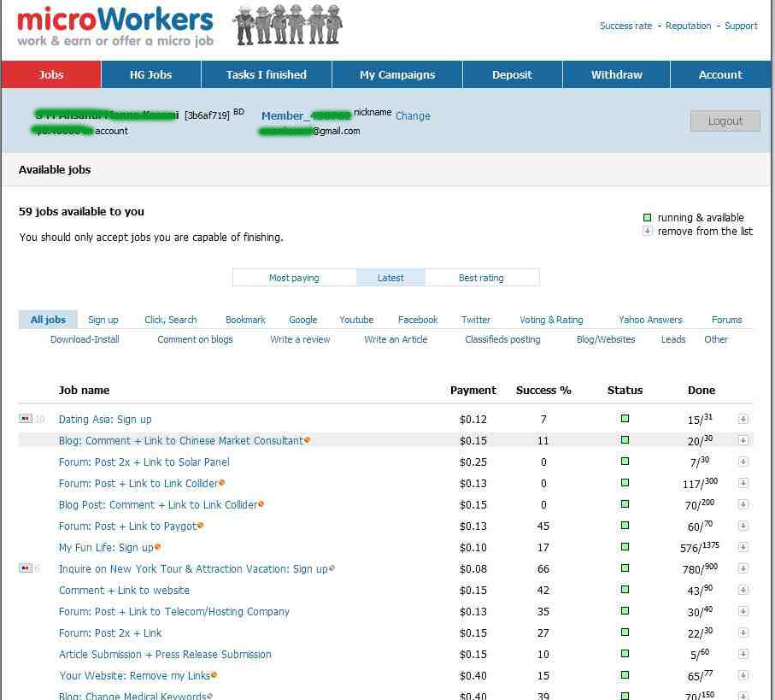Screen dimensions: 775x700
Task: Remove "Article Submission + Press Release Submission" from the list
Action: point(743,654)
